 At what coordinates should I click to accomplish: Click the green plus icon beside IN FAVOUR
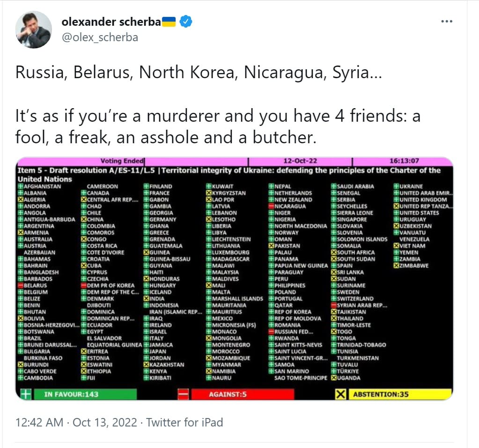pos(25,394)
